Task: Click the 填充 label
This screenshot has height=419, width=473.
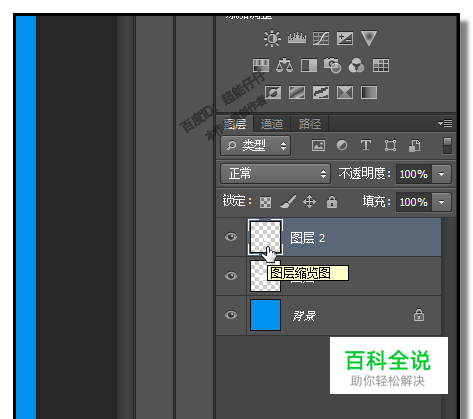Action: (x=376, y=202)
